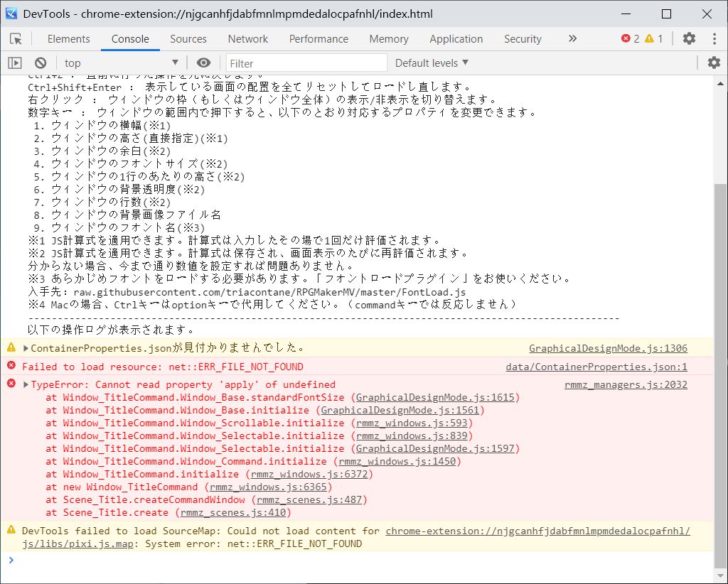Click the error icon beside TypeError

click(x=11, y=384)
